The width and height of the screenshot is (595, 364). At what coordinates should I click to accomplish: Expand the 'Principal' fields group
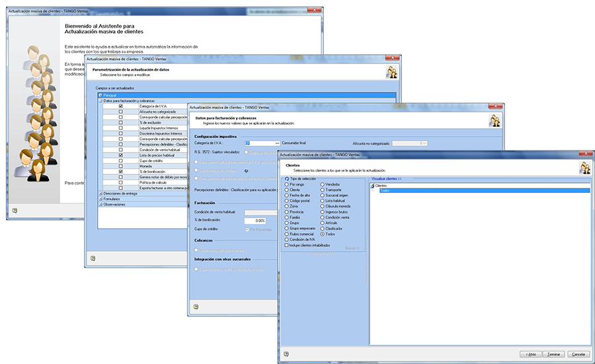(x=100, y=95)
